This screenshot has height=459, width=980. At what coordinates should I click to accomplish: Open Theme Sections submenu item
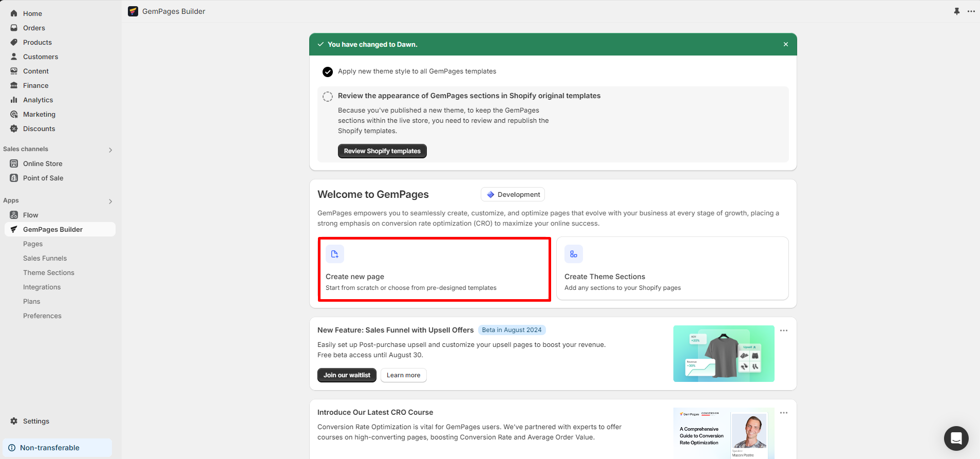click(49, 272)
